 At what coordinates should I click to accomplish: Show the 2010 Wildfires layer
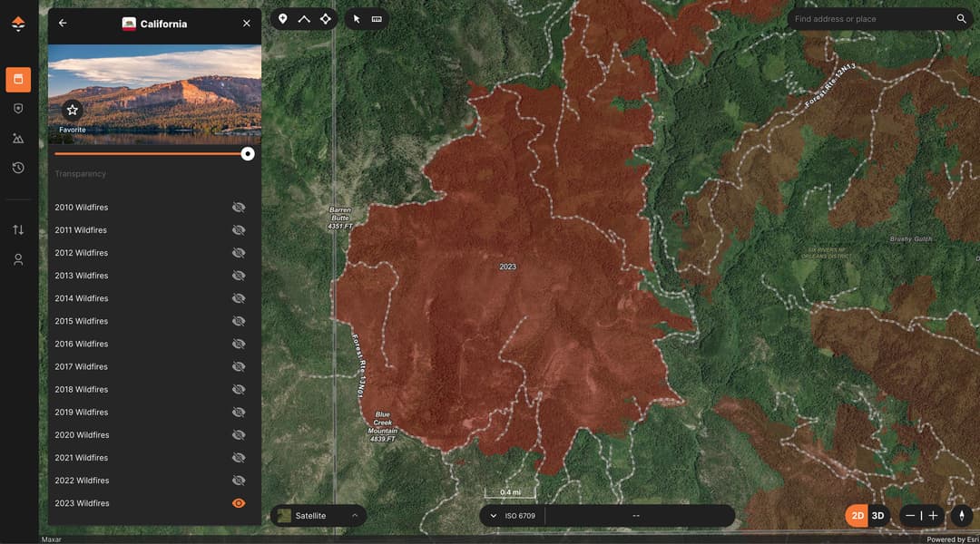coord(239,208)
